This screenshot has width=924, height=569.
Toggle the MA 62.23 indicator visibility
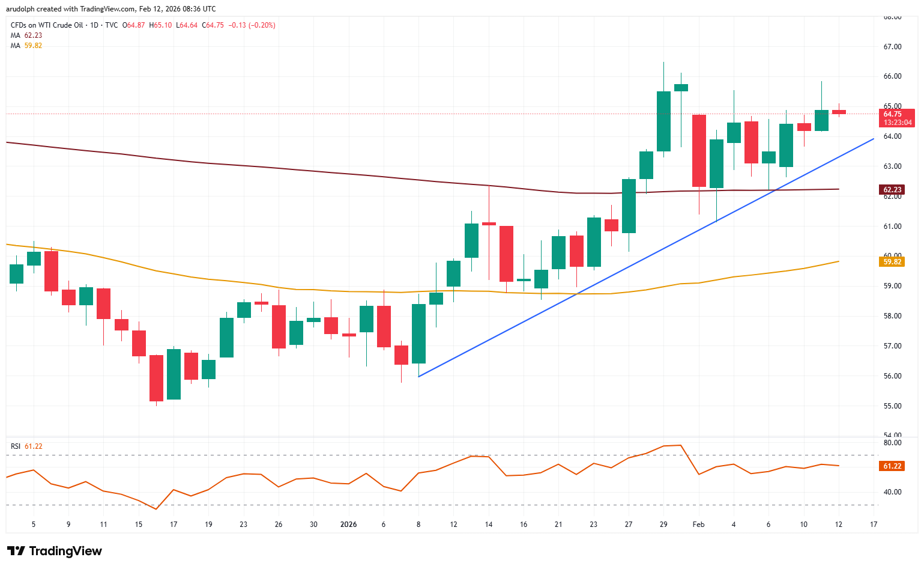pyautogui.click(x=17, y=35)
